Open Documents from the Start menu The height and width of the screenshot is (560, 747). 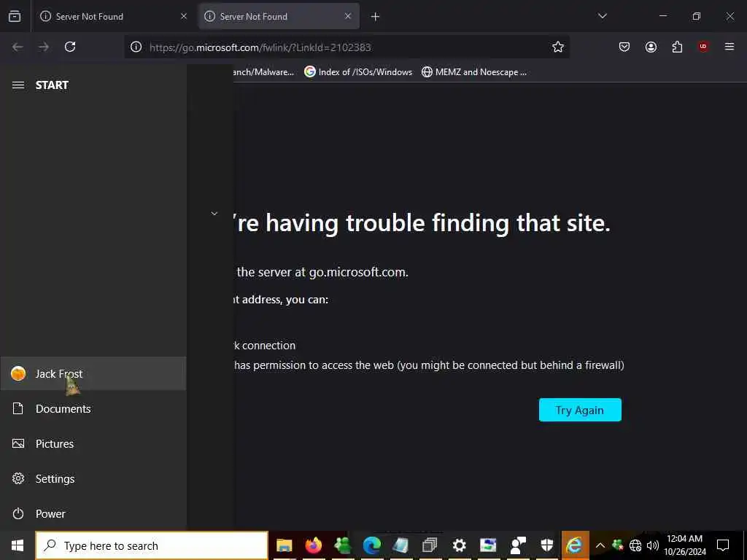tap(93, 408)
